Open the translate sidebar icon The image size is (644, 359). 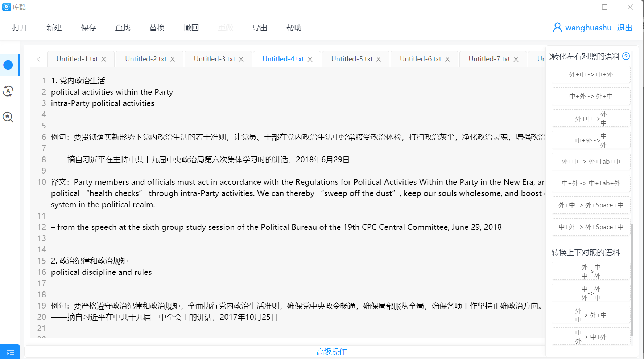[x=8, y=91]
